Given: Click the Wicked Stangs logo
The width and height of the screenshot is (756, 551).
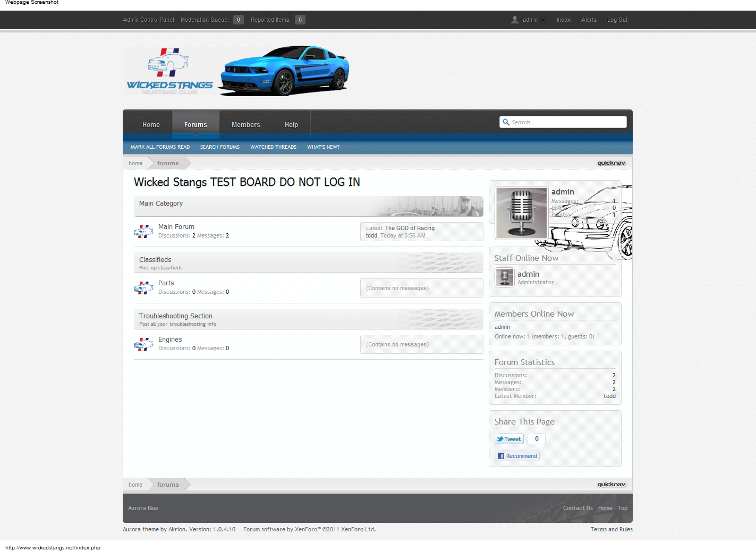Looking at the screenshot, I should (x=169, y=71).
